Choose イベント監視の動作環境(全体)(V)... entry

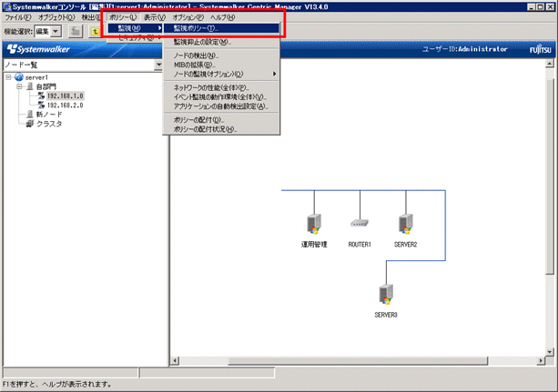click(x=221, y=96)
